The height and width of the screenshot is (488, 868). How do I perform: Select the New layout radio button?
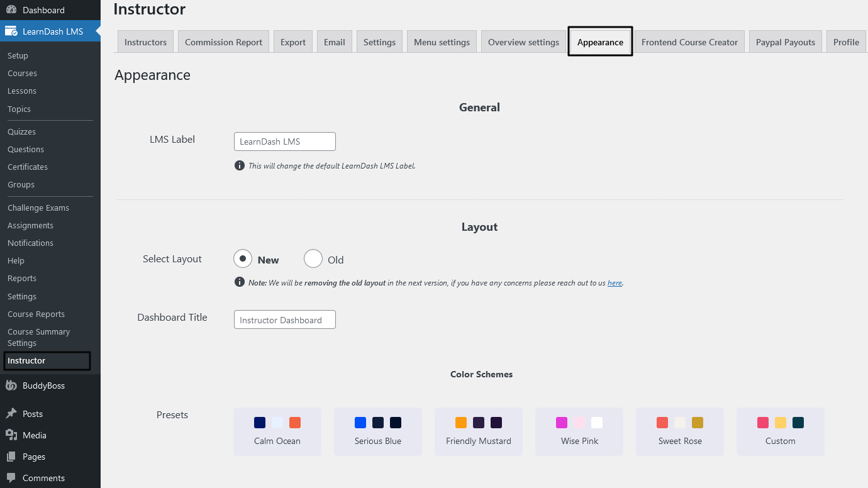(x=243, y=258)
